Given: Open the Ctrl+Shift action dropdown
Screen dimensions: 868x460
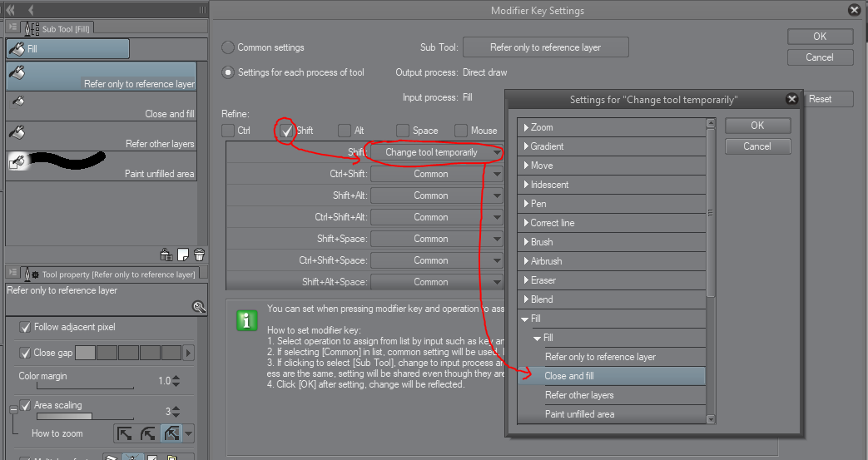Looking at the screenshot, I should pos(437,174).
